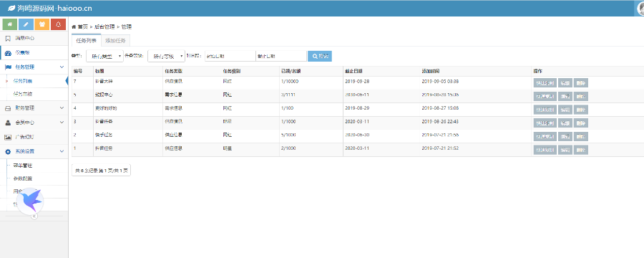Click the start date input field
Image resolution: width=644 pixels, height=258 pixels.
tap(230, 56)
